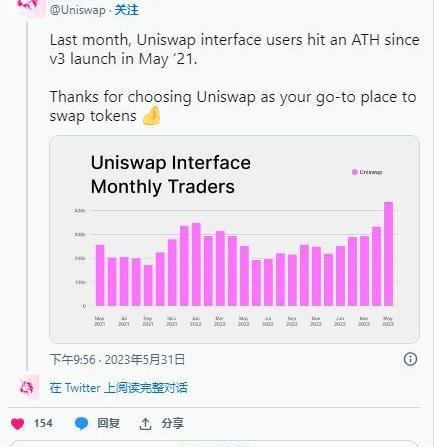The image size is (434, 447).
Task: Click the first May 2021 bar in chart
Action: point(100,275)
